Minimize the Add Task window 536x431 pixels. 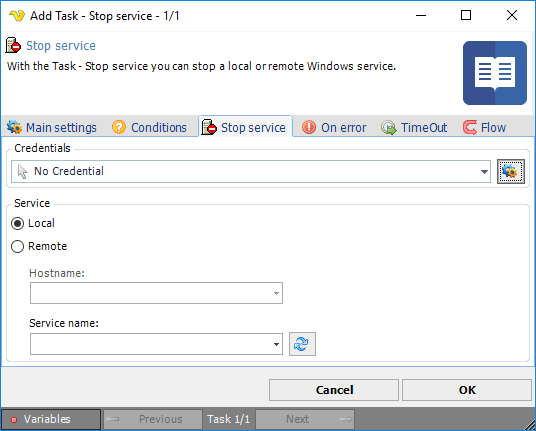tap(421, 15)
